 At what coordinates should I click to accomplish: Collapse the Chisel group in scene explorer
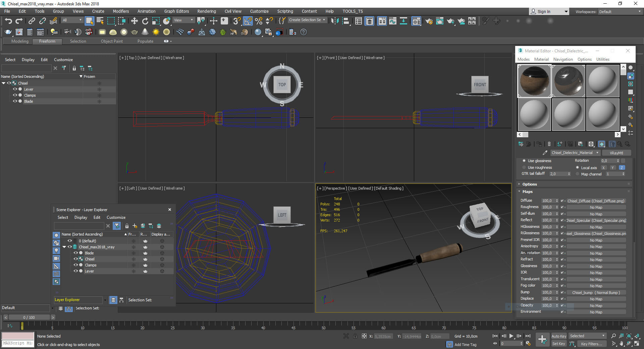(4, 83)
